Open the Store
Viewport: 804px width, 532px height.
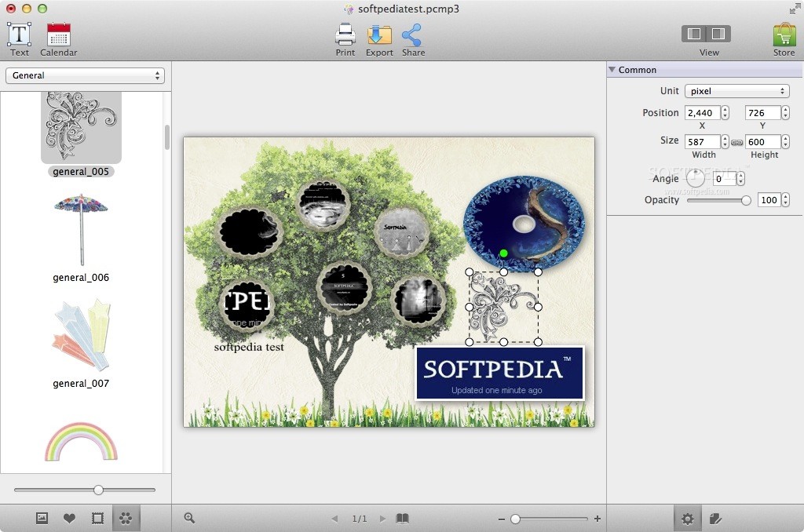[x=784, y=39]
